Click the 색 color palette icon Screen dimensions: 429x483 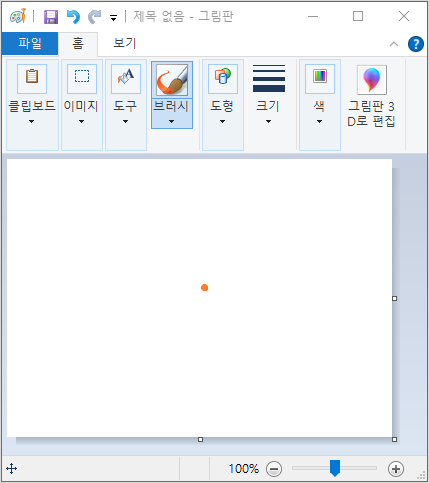320,79
